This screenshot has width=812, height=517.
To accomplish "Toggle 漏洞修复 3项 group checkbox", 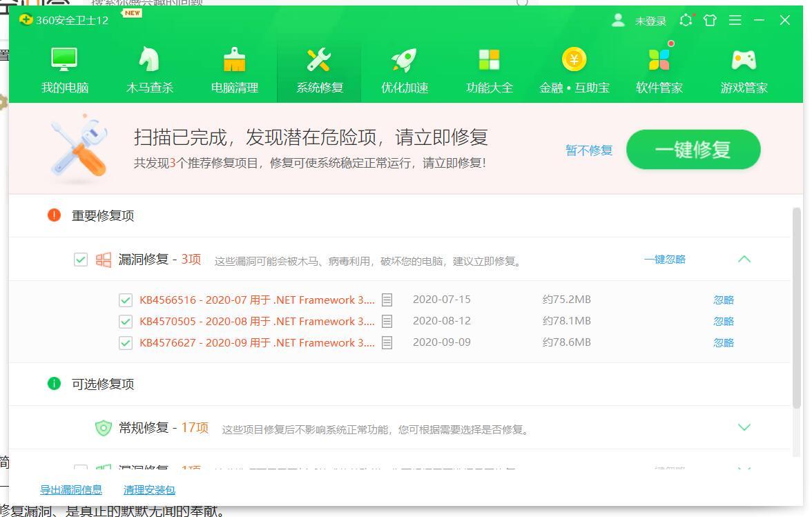I will pos(81,260).
